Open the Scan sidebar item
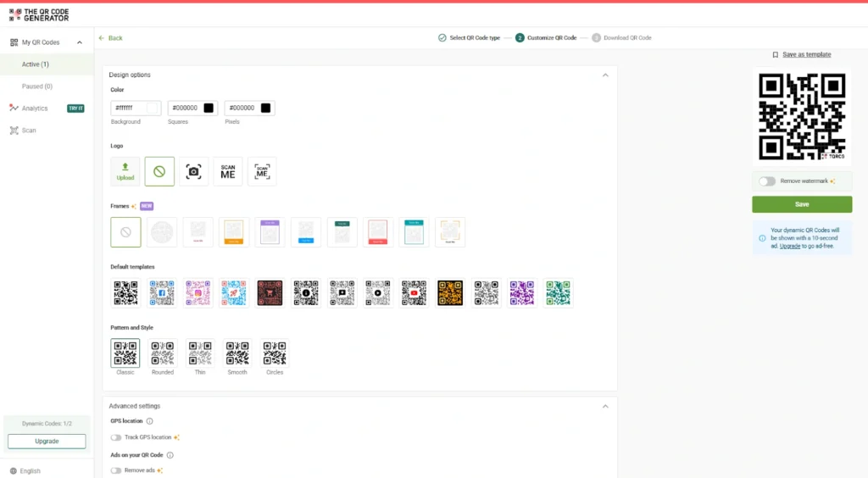868x478 pixels. [x=23, y=131]
